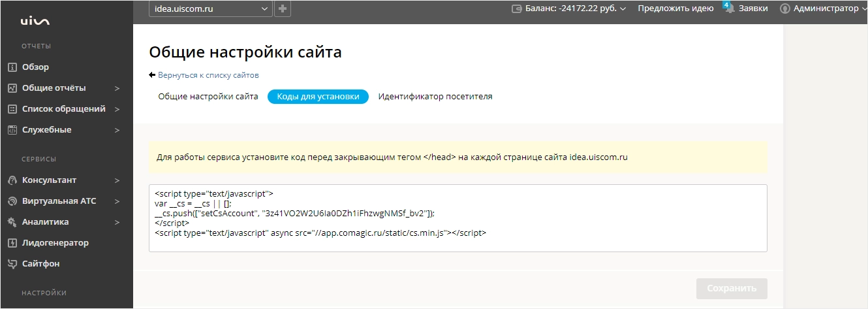Click the Сайтфон icon
The height and width of the screenshot is (309, 868).
[x=12, y=264]
